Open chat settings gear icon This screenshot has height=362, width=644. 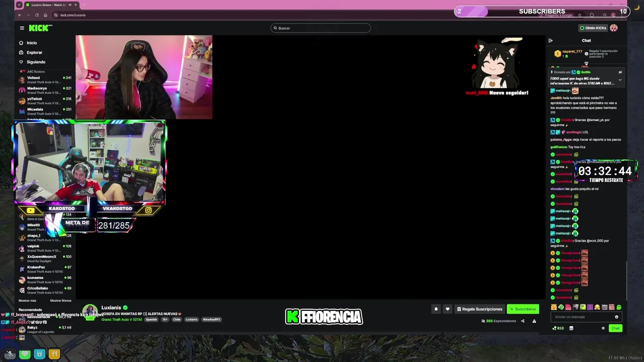[603, 328]
